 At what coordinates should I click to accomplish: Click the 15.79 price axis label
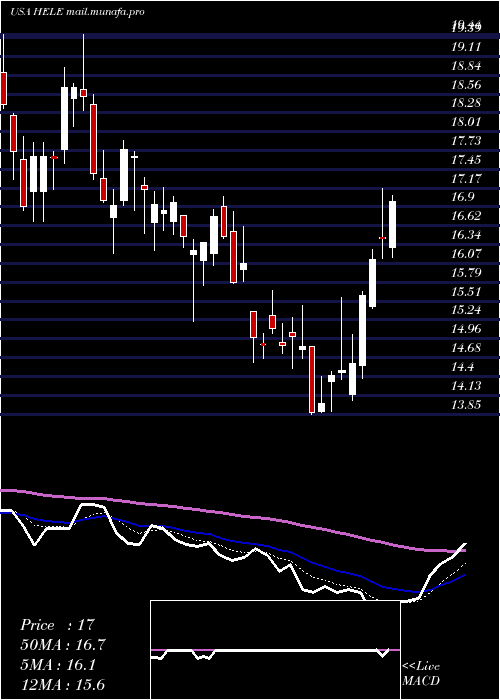[466, 272]
